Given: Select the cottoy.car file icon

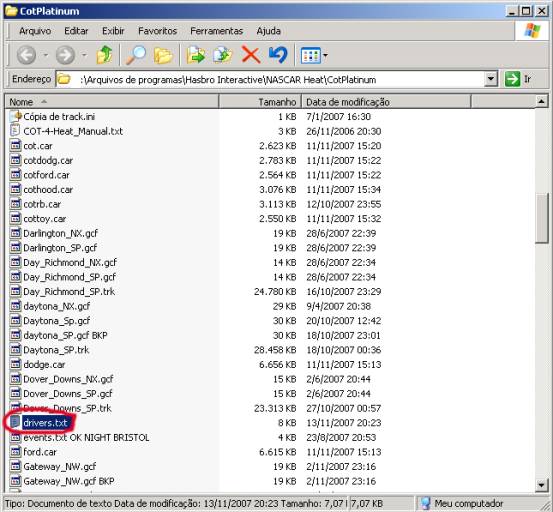Looking at the screenshot, I should pos(15,218).
